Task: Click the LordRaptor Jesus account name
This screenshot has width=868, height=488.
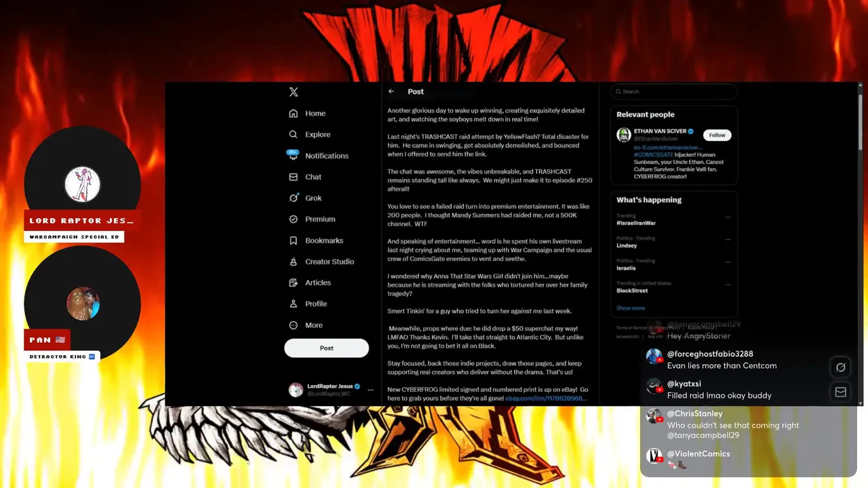Action: pyautogui.click(x=330, y=386)
